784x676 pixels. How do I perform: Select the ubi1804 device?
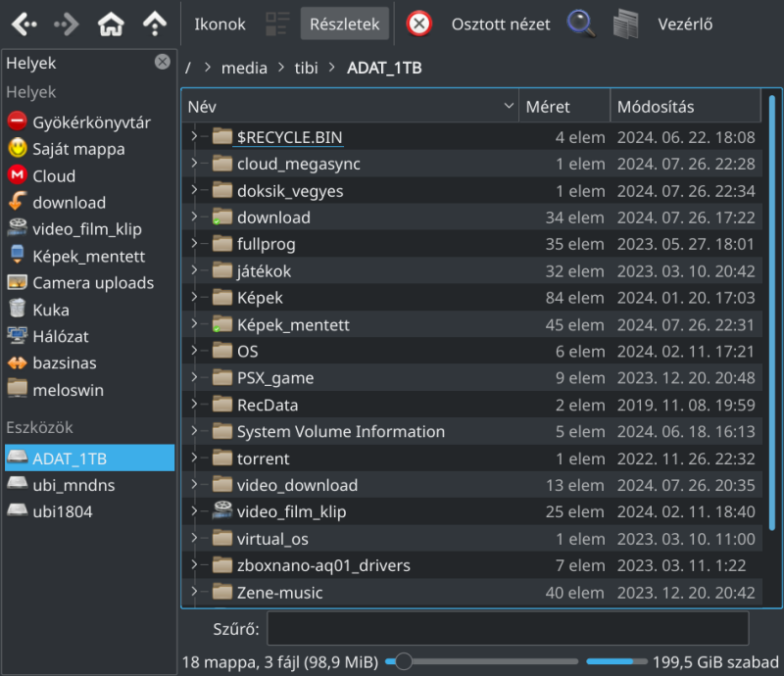[x=90, y=511]
